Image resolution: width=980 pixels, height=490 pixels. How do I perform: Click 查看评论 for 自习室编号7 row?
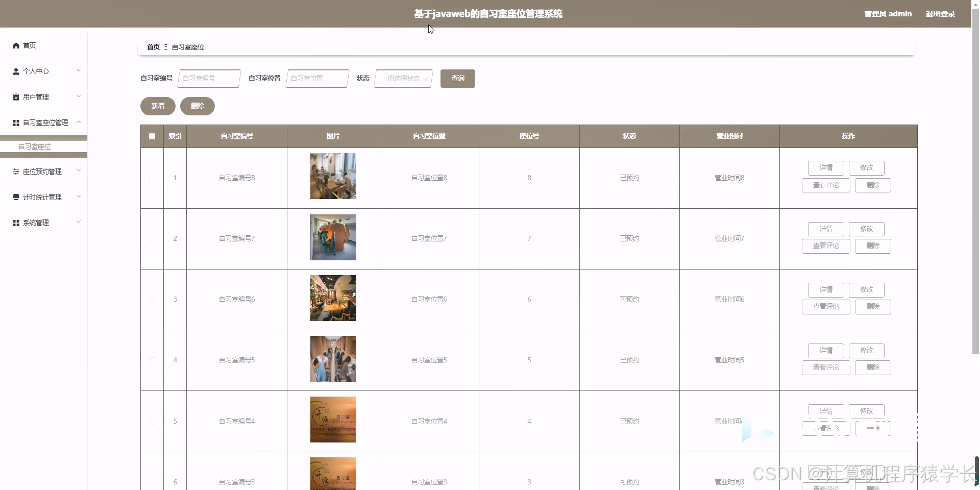(826, 246)
